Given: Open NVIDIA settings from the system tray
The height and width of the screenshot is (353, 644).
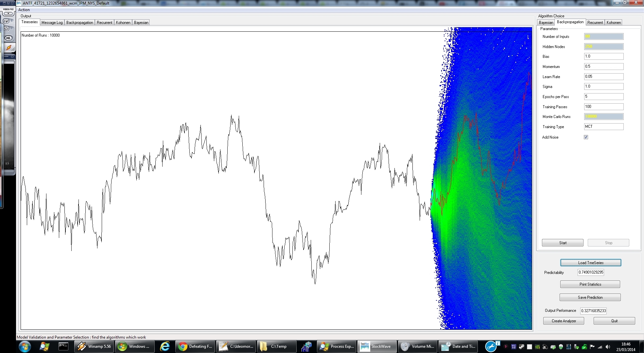Looking at the screenshot, I should click(x=537, y=347).
